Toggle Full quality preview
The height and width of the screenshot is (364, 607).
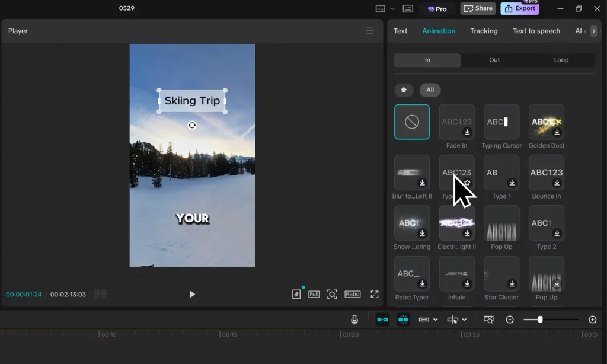(314, 294)
